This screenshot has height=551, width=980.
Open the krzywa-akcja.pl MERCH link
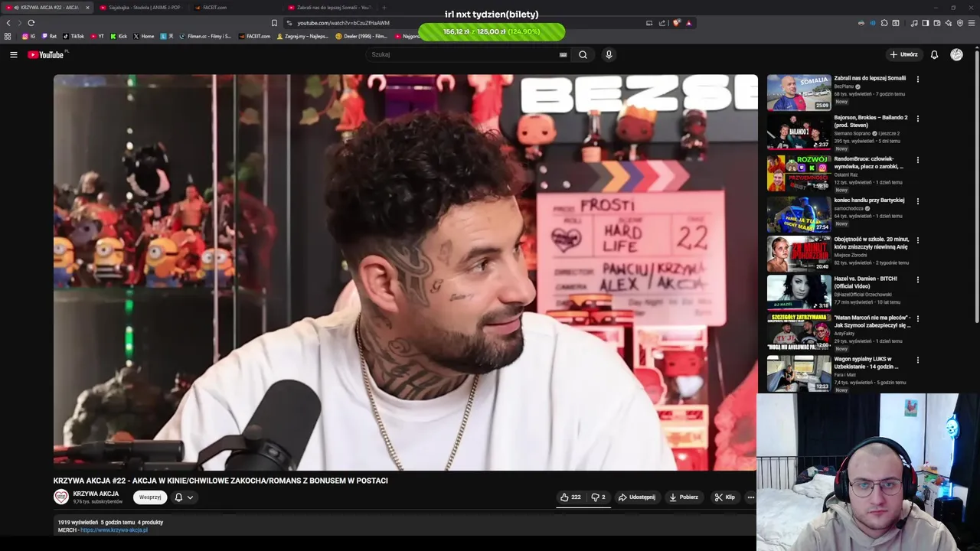click(114, 530)
